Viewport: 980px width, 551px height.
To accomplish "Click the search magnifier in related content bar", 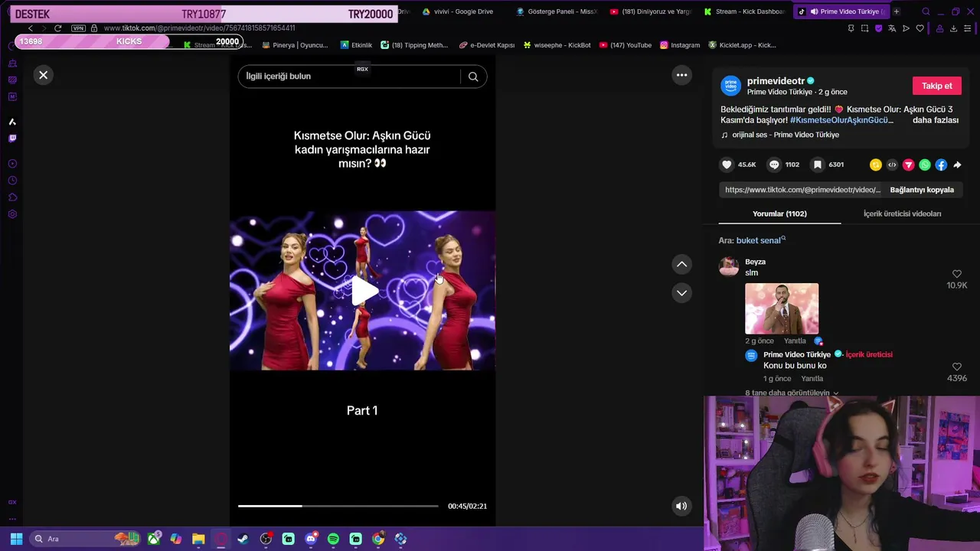I will click(x=473, y=77).
